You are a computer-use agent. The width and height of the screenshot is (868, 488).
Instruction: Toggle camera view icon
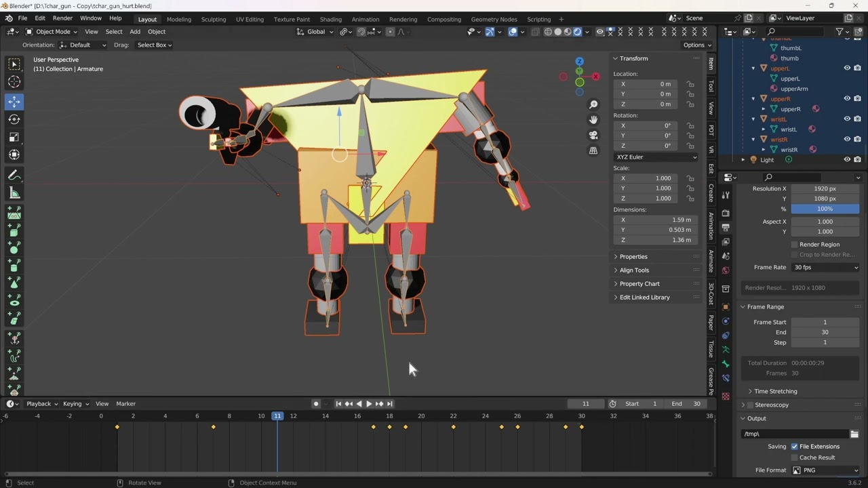click(x=593, y=135)
